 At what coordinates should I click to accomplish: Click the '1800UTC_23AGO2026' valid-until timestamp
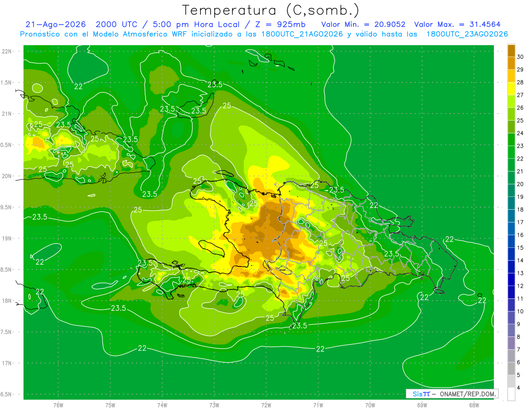coord(467,34)
